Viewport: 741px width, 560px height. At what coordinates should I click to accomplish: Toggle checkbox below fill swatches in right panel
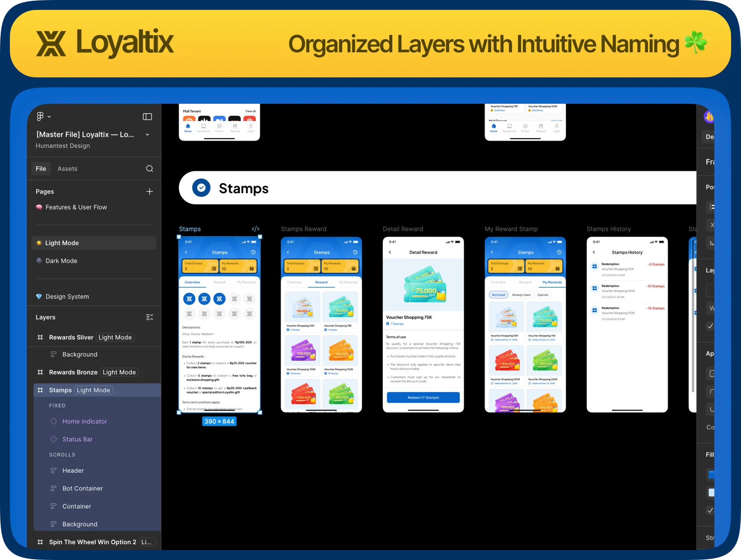pyautogui.click(x=710, y=510)
